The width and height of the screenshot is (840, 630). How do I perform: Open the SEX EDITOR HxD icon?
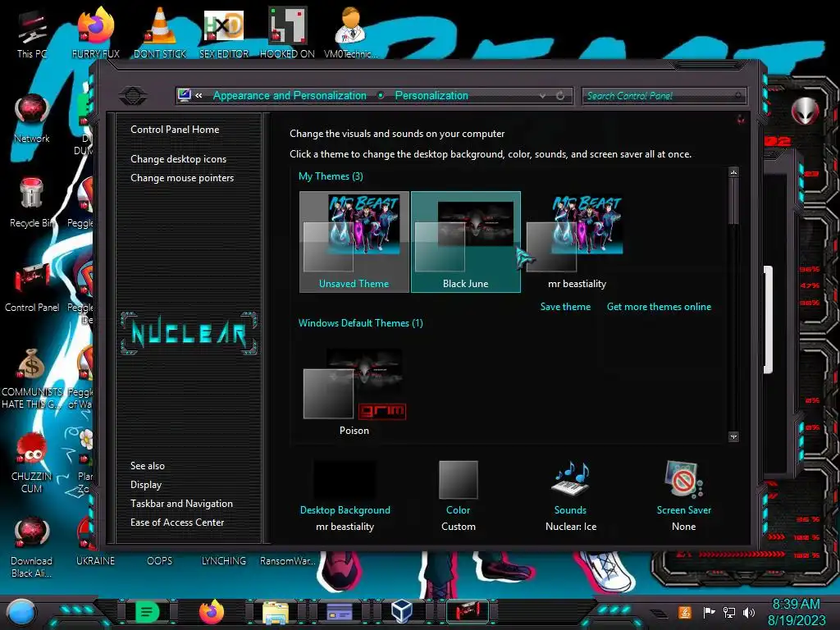coord(224,34)
